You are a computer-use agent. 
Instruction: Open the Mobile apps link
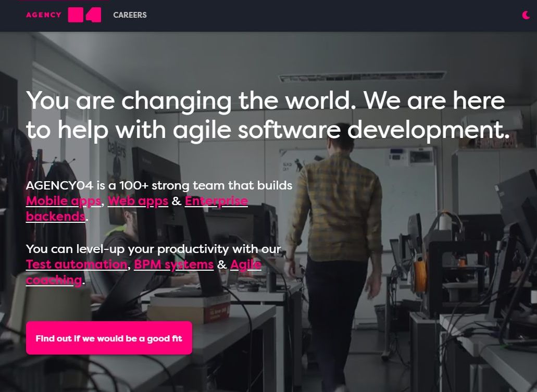64,201
